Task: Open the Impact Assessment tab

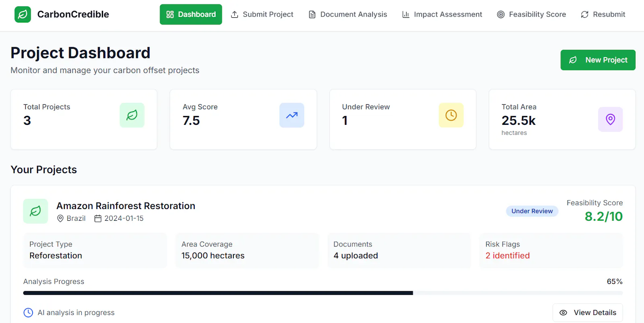Action: [442, 14]
